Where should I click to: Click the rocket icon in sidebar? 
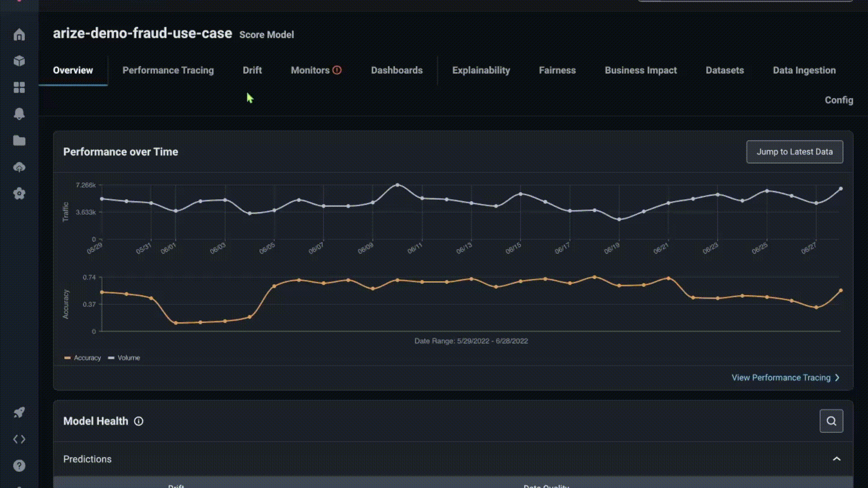coord(19,412)
